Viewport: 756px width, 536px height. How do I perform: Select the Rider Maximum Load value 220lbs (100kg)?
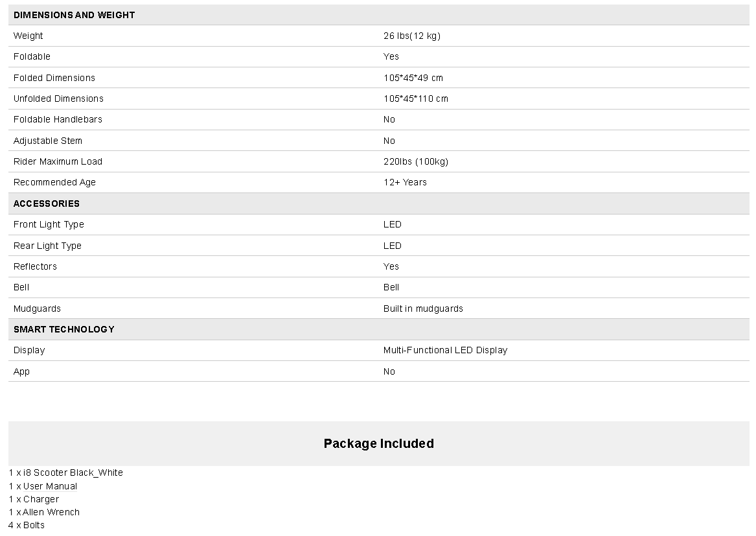pyautogui.click(x=416, y=161)
